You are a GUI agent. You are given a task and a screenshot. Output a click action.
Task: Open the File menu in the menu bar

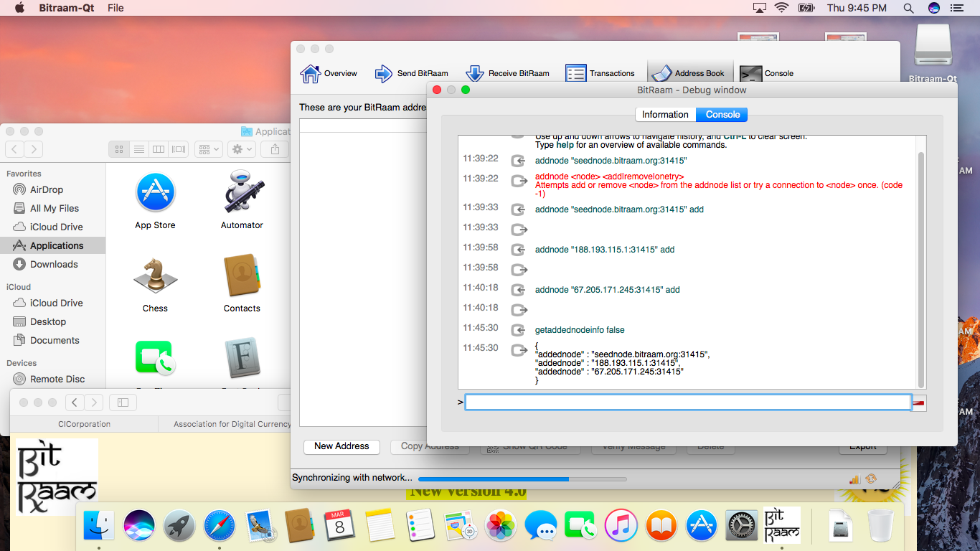[116, 8]
